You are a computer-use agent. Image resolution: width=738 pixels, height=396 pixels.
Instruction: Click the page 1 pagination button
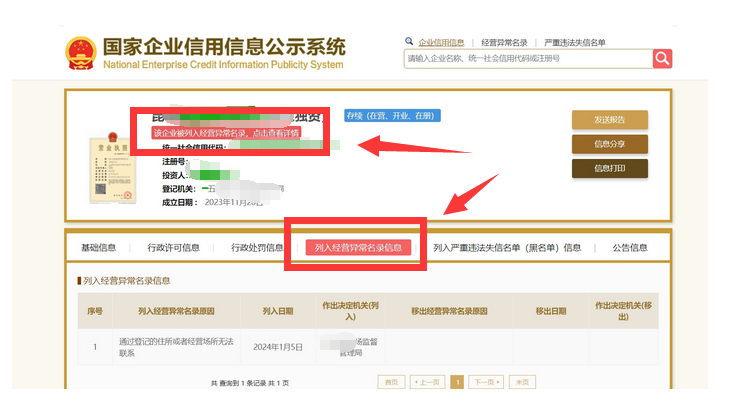pos(457,382)
